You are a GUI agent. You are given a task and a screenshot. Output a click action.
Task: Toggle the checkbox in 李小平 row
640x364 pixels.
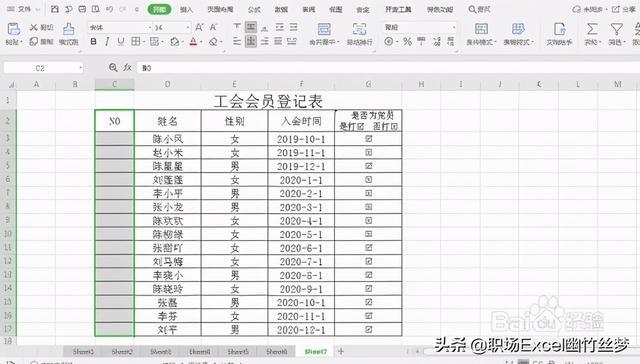coord(369,193)
